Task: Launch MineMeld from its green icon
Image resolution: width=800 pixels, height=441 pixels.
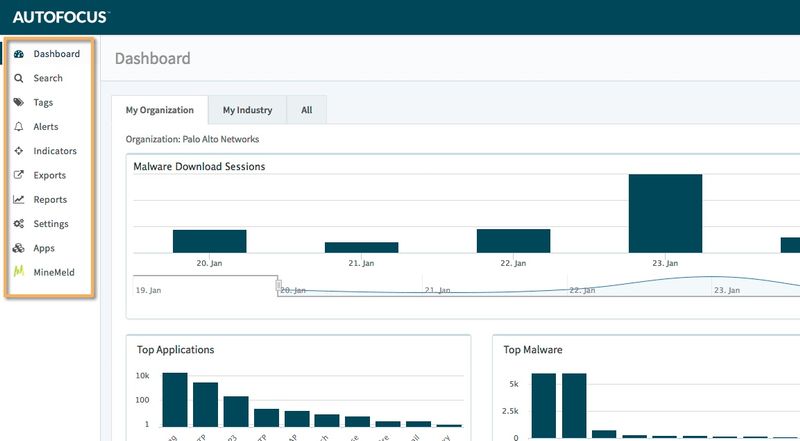Action: tap(18, 272)
